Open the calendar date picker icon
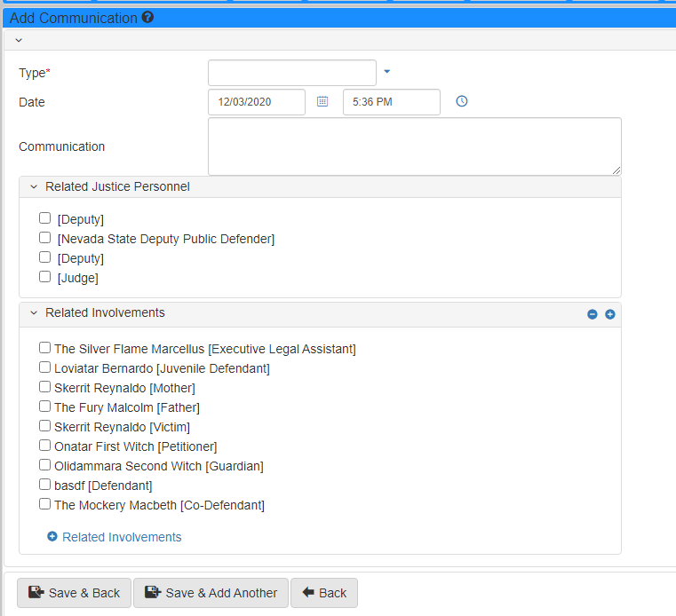Image resolution: width=676 pixels, height=616 pixels. click(x=322, y=101)
